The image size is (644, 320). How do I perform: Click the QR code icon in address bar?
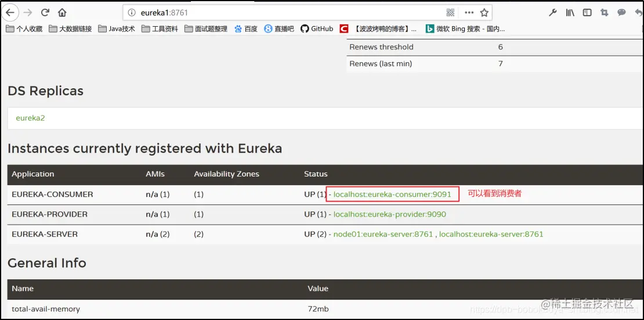450,13
